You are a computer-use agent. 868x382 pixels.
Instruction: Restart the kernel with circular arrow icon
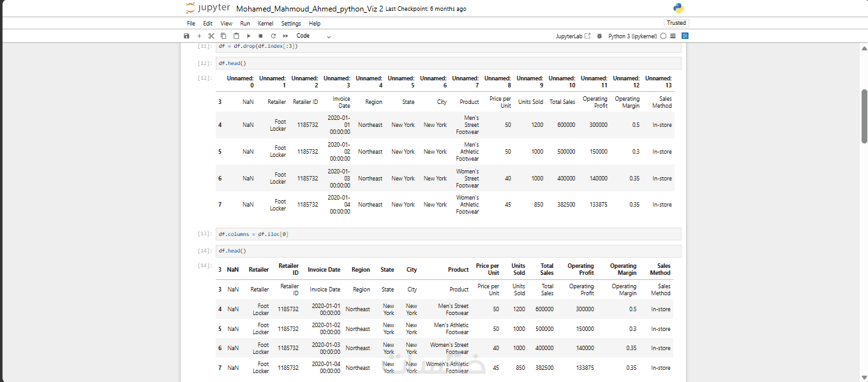pyautogui.click(x=273, y=36)
